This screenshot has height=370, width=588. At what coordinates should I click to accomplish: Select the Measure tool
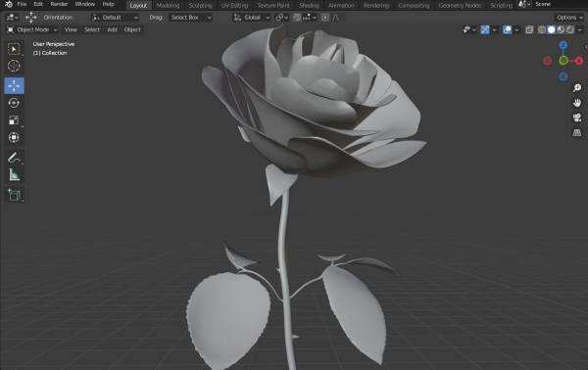15,175
